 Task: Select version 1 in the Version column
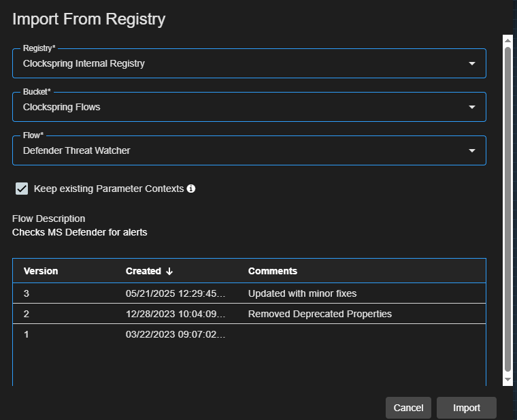point(27,334)
